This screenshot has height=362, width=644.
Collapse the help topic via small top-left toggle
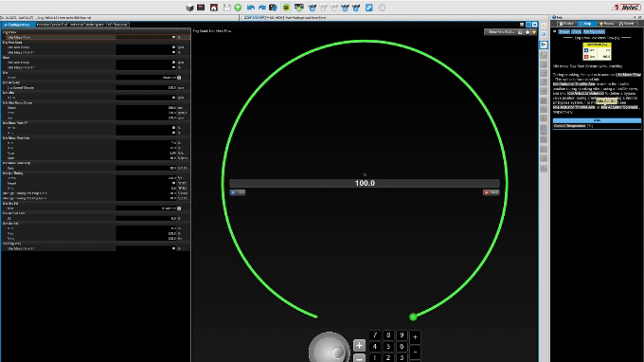point(554,31)
